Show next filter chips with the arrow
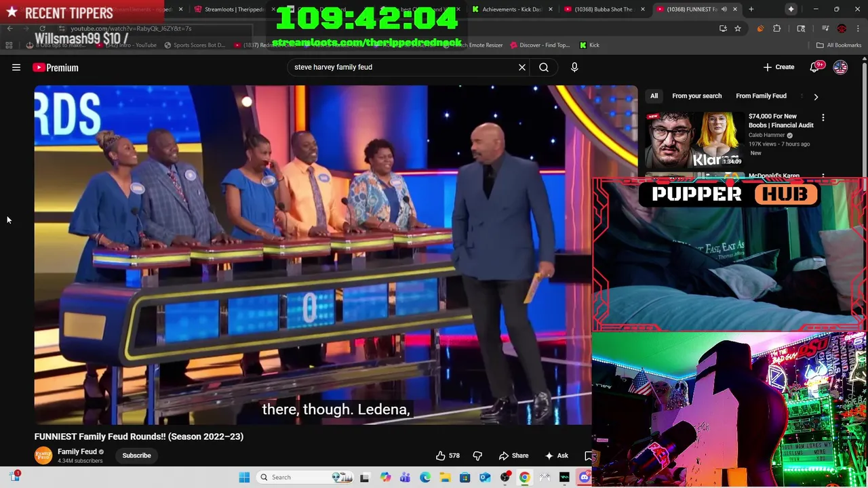This screenshot has height=488, width=868. pyautogui.click(x=816, y=96)
